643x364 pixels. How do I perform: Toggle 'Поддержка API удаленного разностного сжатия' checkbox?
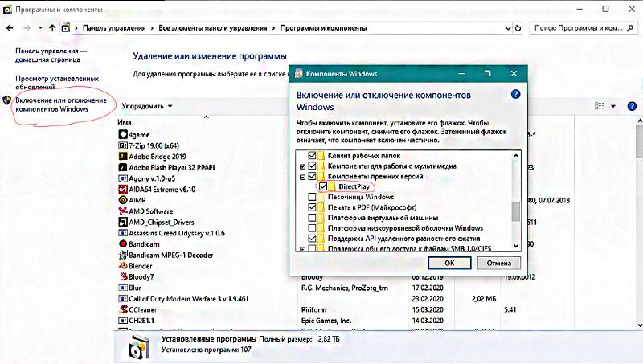[x=312, y=238]
